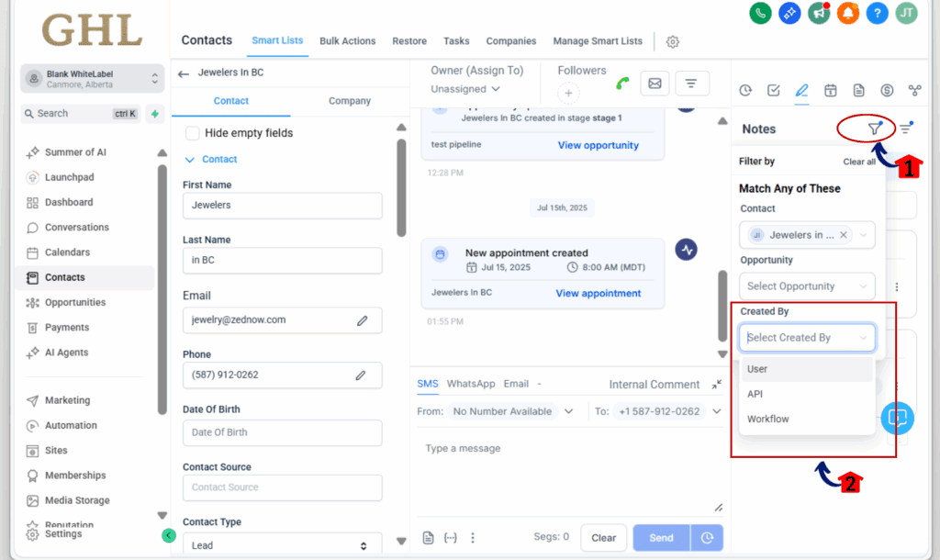Insert custom value braces icon
This screenshot has width=940, height=560.
[x=450, y=538]
